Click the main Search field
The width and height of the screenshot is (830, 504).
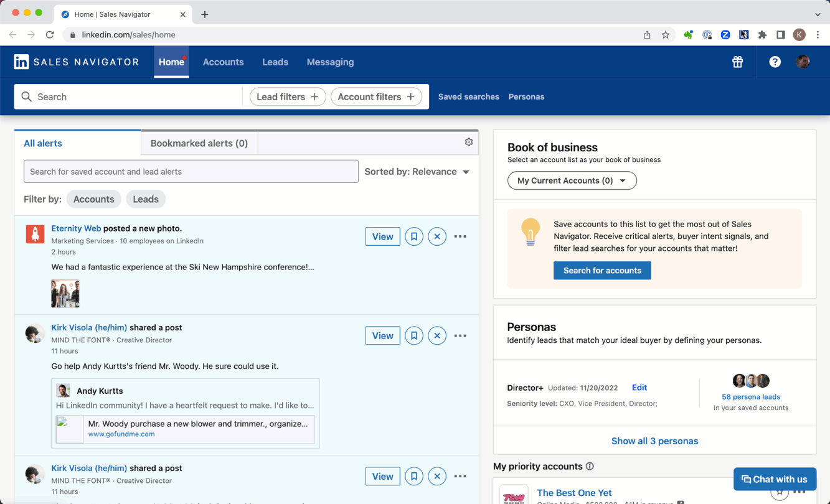[128, 96]
